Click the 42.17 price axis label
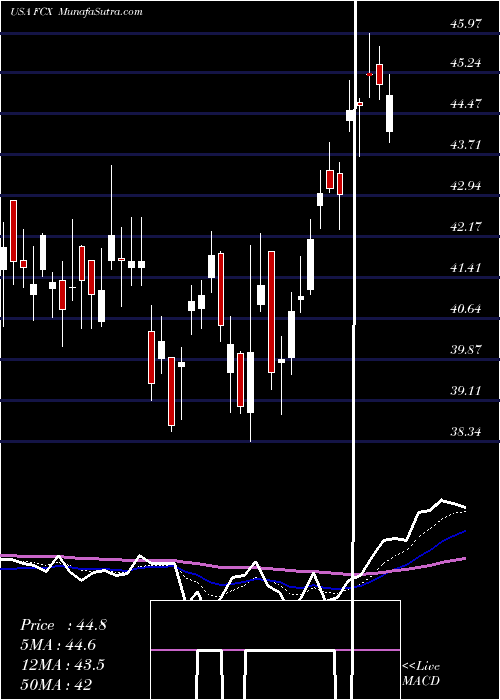Screen dimensions: 500x700 point(466,226)
